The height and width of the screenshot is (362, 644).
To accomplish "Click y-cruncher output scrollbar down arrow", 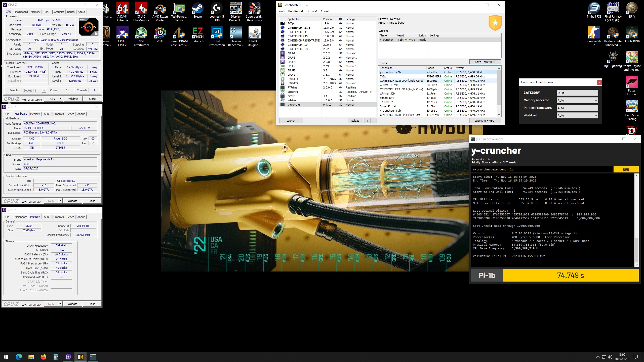I will (x=636, y=264).
